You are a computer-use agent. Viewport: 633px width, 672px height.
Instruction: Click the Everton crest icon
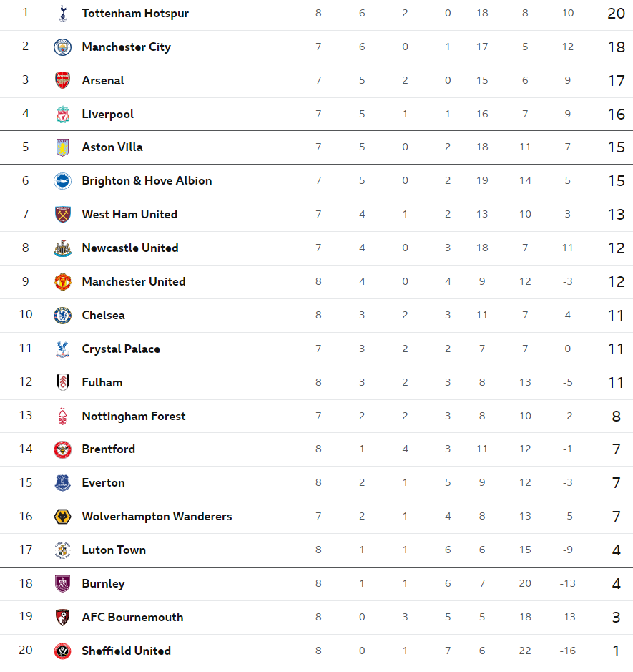point(62,483)
